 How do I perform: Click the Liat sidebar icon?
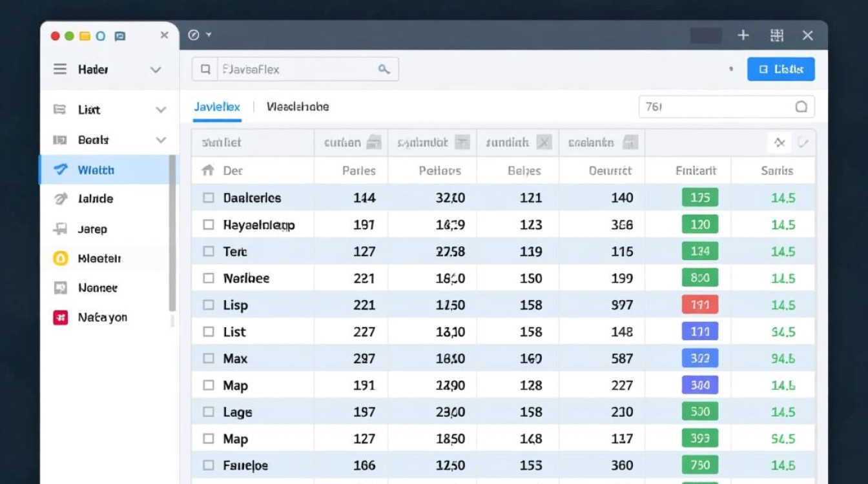click(59, 110)
